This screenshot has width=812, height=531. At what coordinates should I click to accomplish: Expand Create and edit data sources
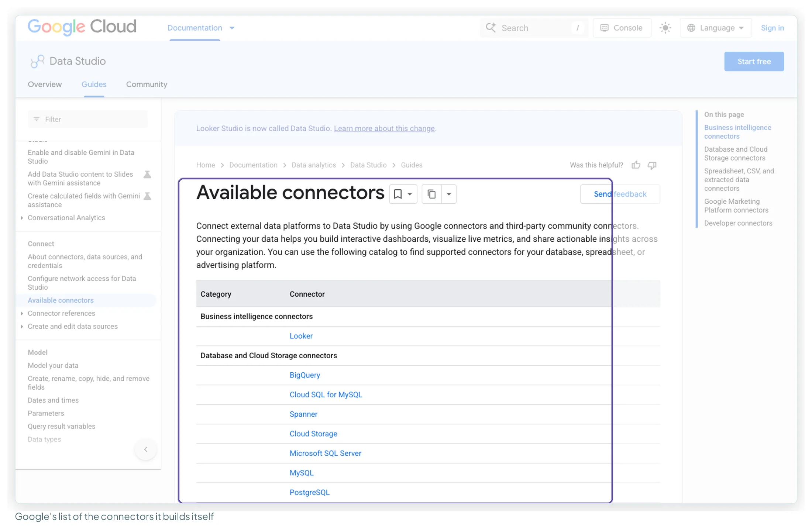(22, 327)
